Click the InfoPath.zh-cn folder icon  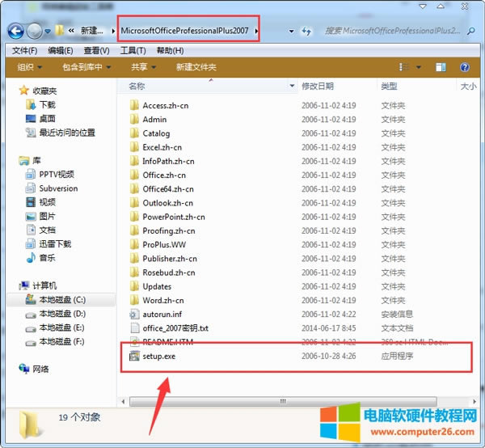tap(134, 161)
